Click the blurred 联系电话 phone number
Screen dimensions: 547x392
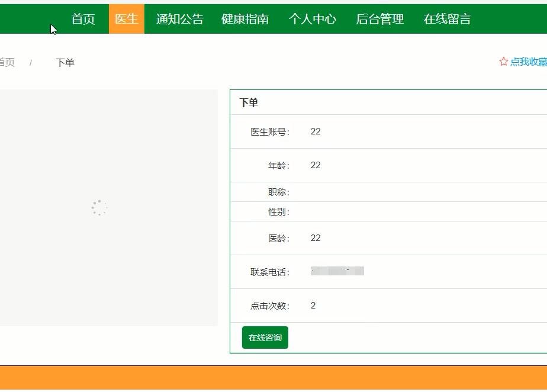click(x=336, y=271)
